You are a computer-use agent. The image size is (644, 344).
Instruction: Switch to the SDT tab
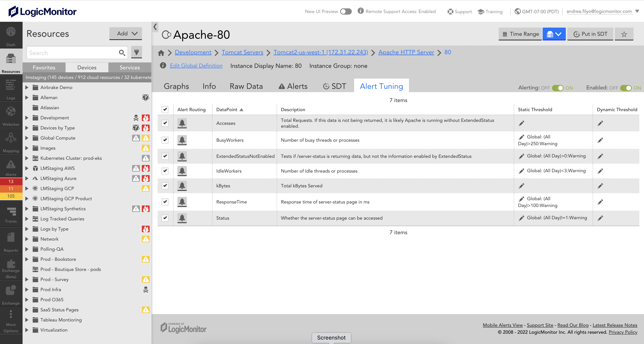[334, 86]
